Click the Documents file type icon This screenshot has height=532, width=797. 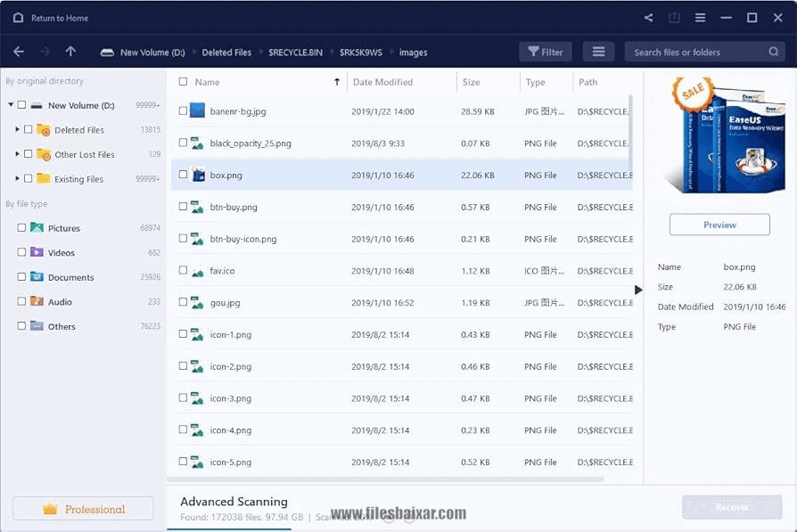(x=37, y=277)
